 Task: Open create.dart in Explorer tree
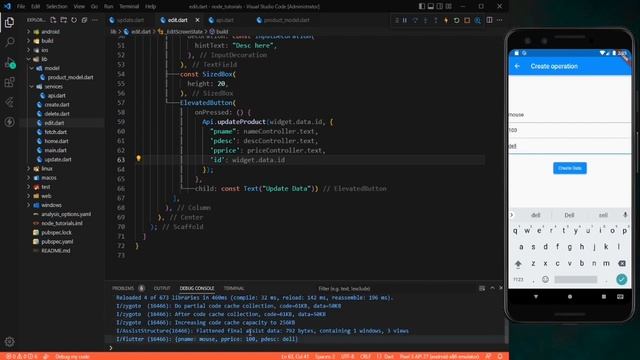pos(57,104)
